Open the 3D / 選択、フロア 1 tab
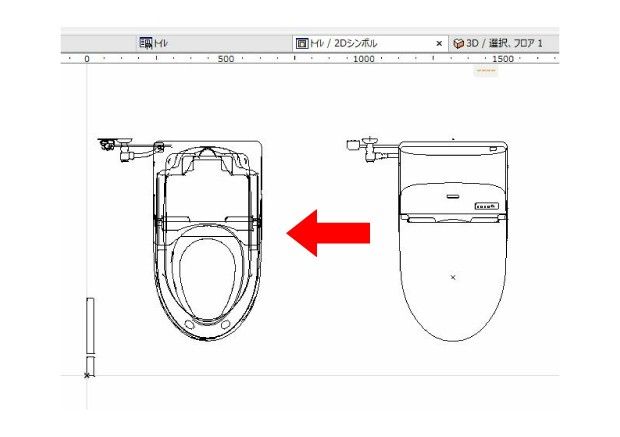 [x=504, y=43]
